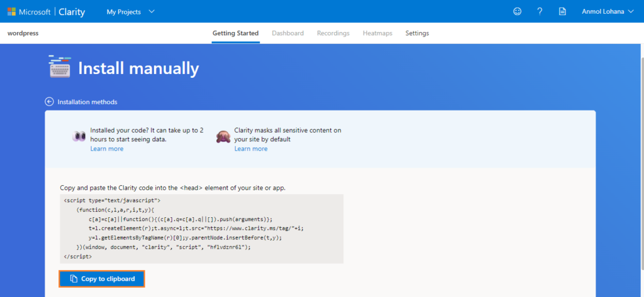Expand the My Projects dropdown

(x=131, y=12)
